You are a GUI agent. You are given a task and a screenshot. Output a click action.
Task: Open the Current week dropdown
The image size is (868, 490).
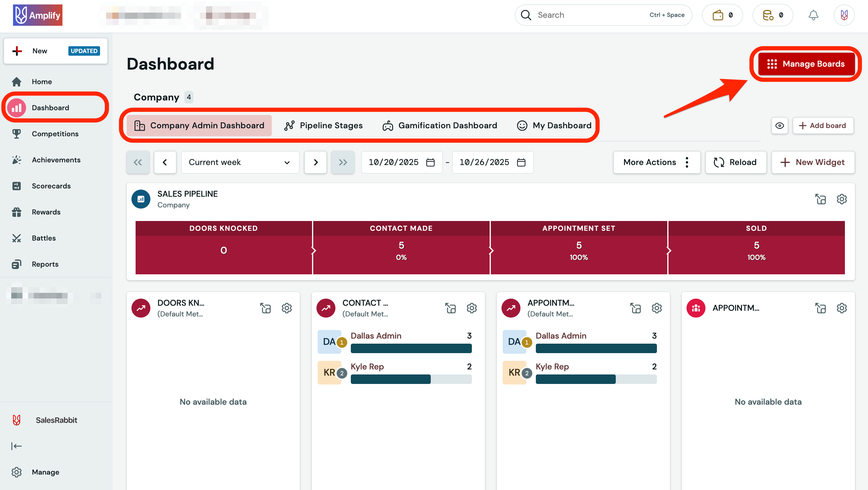coord(240,162)
